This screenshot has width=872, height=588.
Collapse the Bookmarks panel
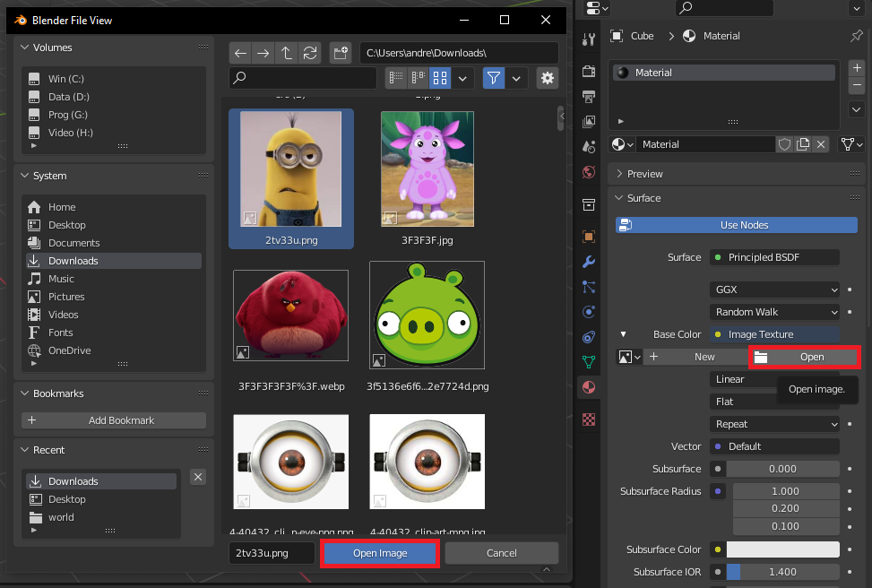click(24, 393)
